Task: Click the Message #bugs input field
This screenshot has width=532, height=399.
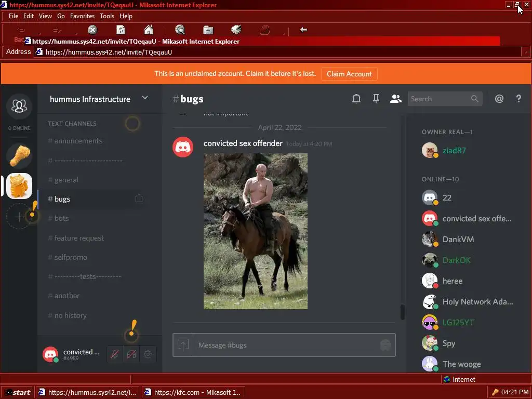Action: (x=286, y=345)
